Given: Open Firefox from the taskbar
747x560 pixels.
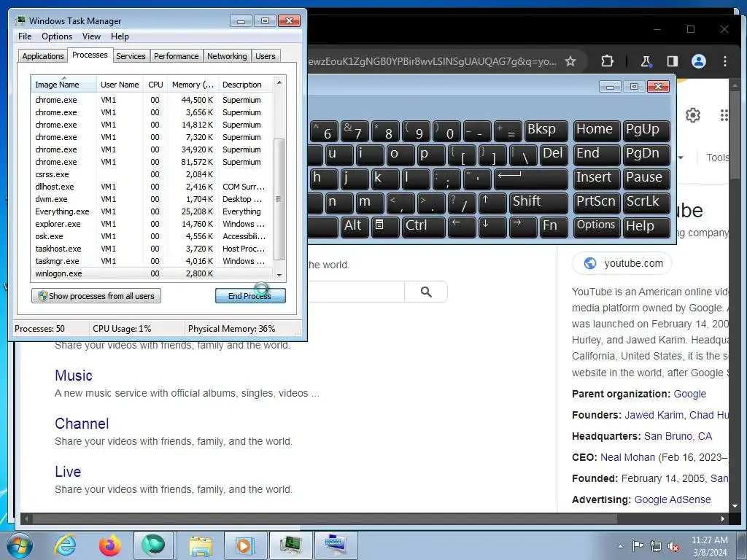Looking at the screenshot, I should point(110,545).
